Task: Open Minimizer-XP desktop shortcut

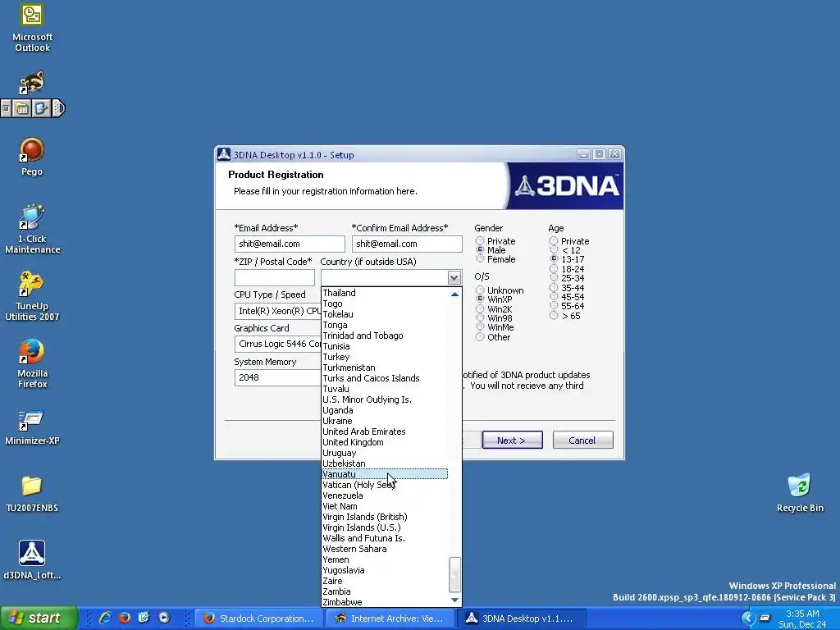Action: click(x=32, y=427)
